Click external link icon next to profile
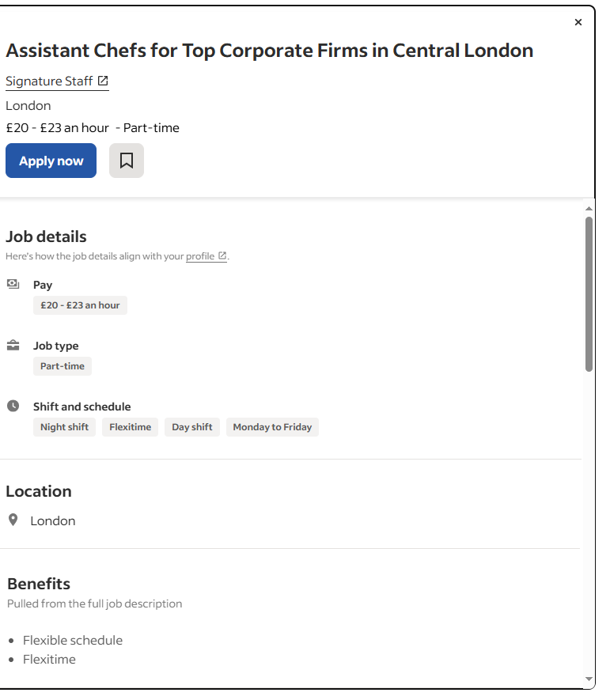 pyautogui.click(x=222, y=255)
